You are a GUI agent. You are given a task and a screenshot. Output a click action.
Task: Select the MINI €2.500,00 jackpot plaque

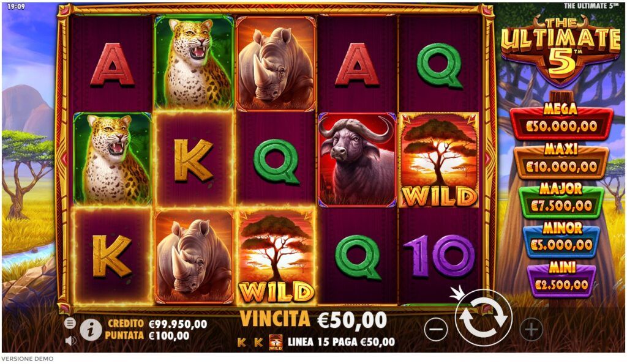point(561,280)
